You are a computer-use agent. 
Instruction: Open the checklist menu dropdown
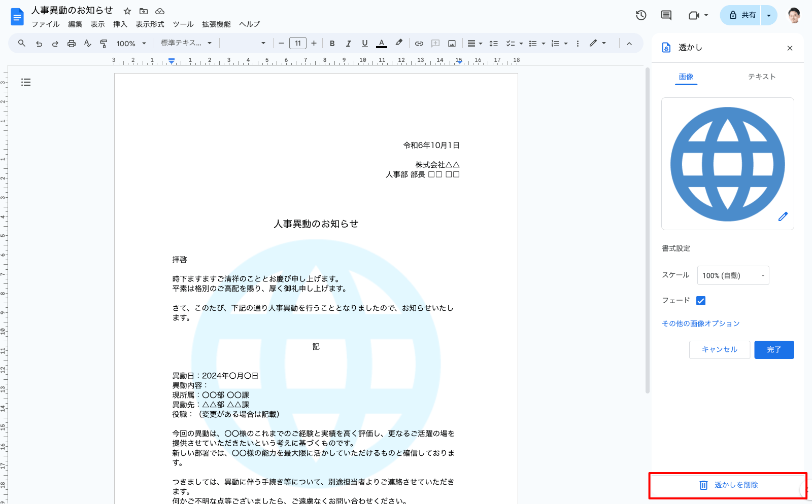point(521,44)
